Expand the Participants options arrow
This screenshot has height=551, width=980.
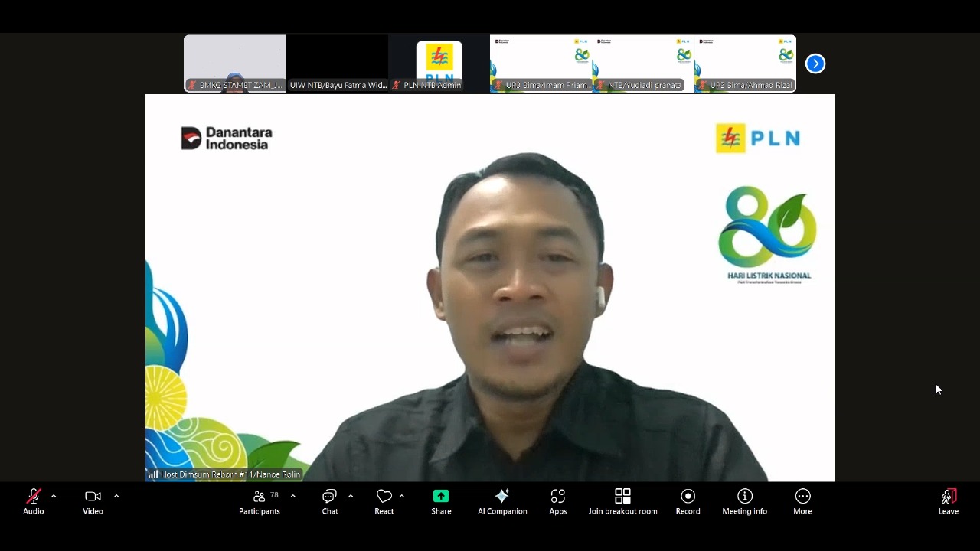pyautogui.click(x=292, y=497)
